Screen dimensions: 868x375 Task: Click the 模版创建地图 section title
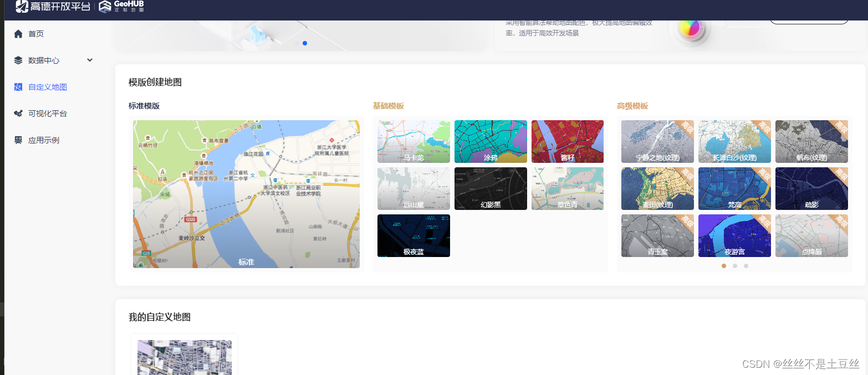[155, 82]
